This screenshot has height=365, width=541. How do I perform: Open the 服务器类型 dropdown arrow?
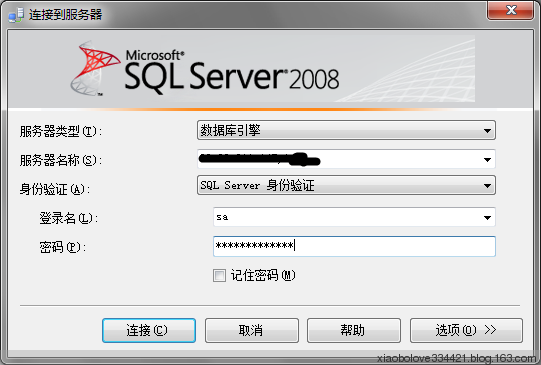point(487,131)
